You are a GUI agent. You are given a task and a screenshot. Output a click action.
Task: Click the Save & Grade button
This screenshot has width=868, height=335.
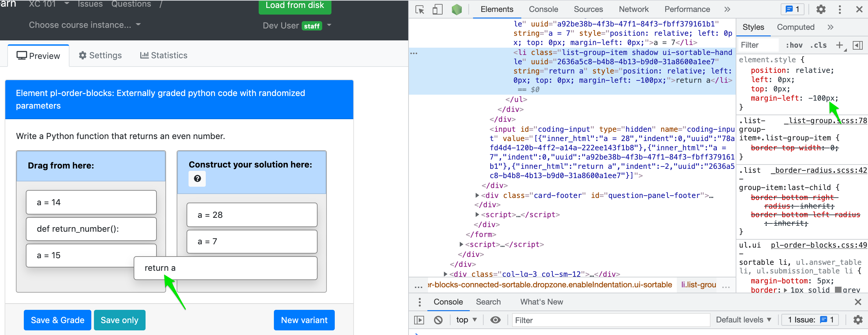pos(57,320)
